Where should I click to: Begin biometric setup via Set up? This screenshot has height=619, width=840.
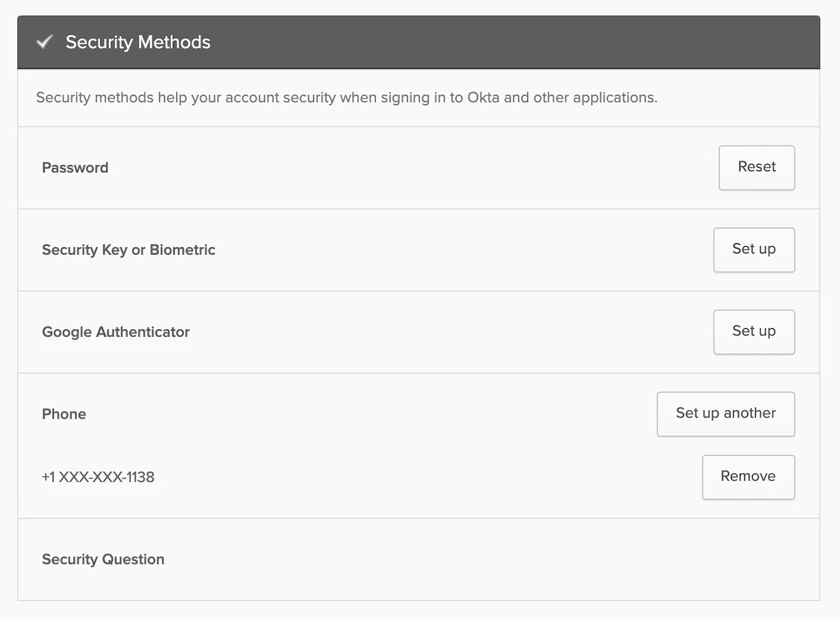pos(754,250)
